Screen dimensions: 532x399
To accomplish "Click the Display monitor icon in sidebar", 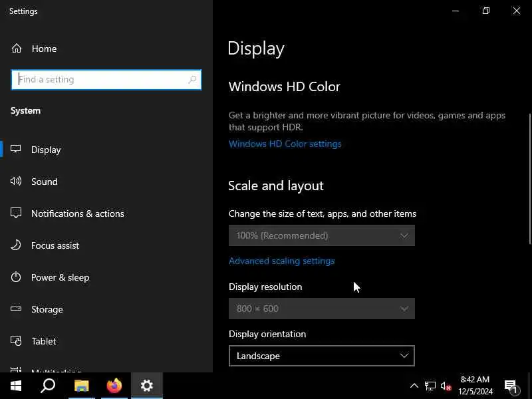I will (x=15, y=149).
